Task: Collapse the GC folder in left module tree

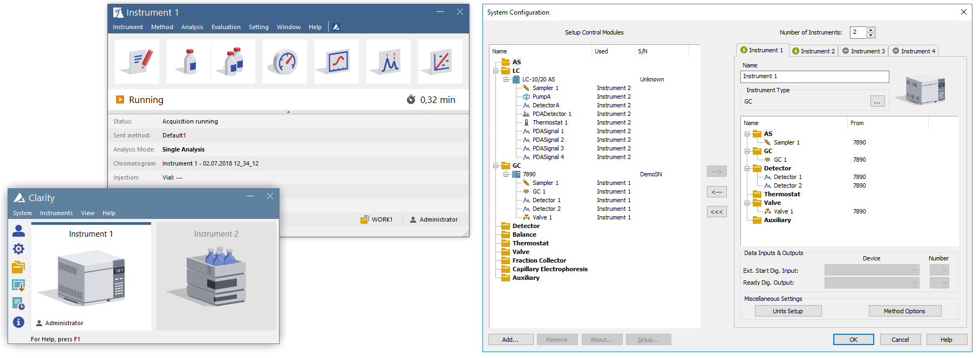Action: click(495, 166)
